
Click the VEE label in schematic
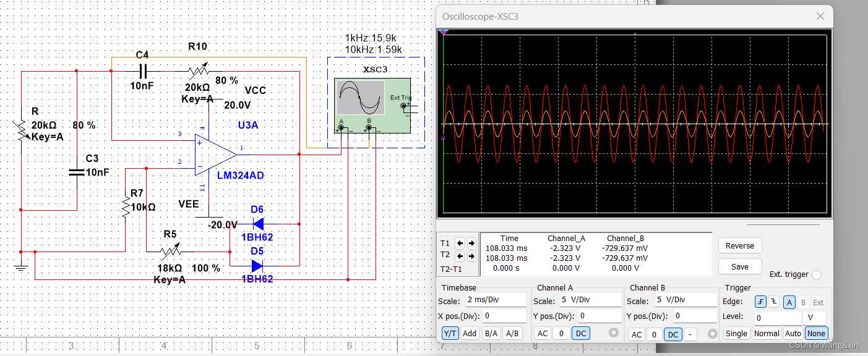pyautogui.click(x=189, y=204)
